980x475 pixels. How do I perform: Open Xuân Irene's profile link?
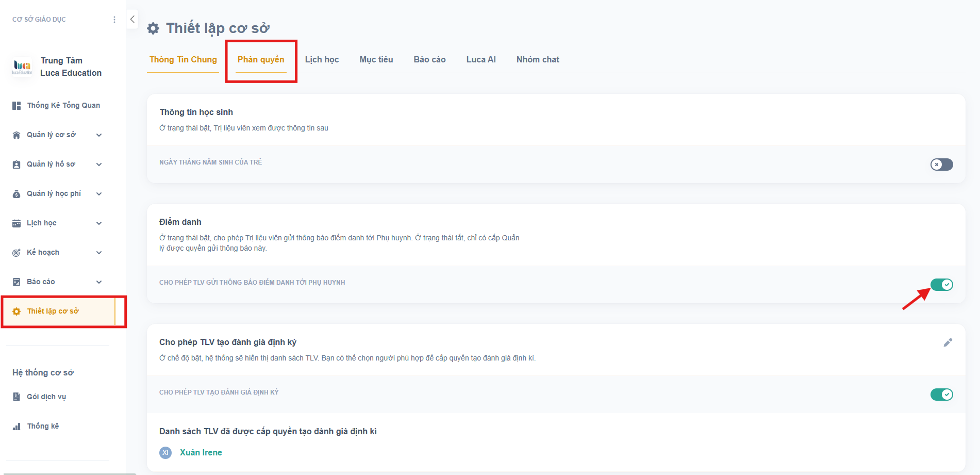[201, 452]
